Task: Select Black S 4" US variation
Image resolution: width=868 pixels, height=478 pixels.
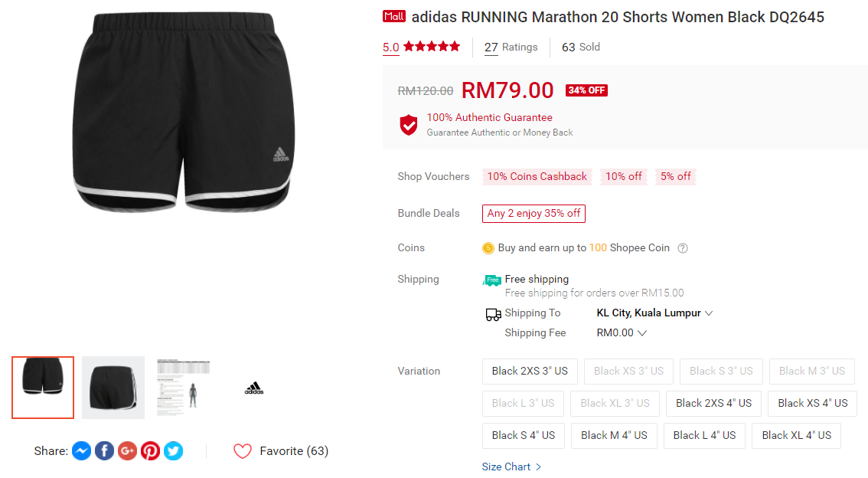Action: coord(524,435)
